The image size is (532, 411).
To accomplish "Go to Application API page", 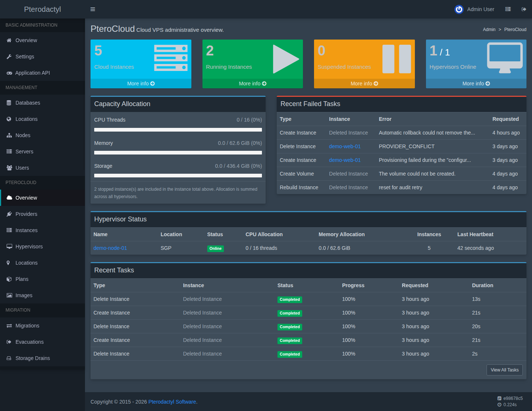I will point(42,73).
